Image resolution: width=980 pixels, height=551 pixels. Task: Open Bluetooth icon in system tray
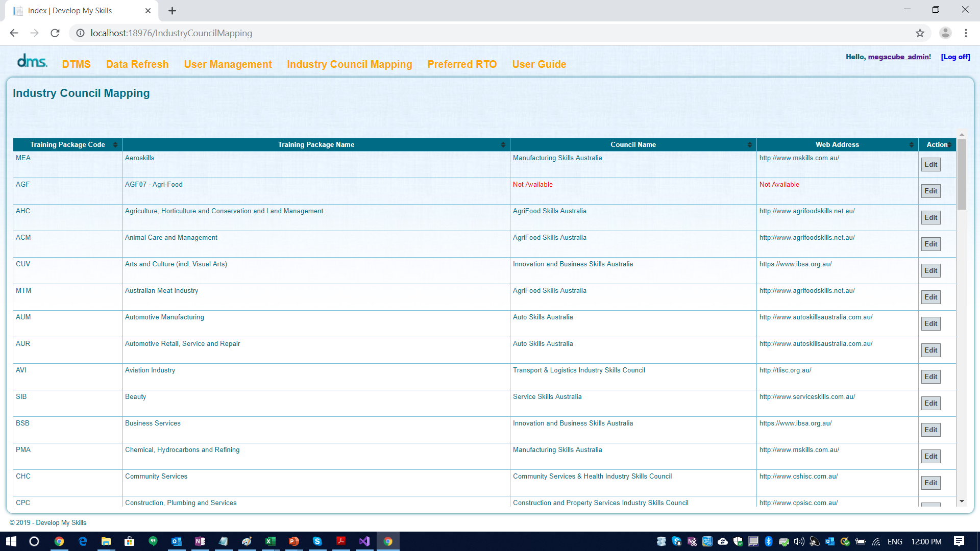click(769, 541)
